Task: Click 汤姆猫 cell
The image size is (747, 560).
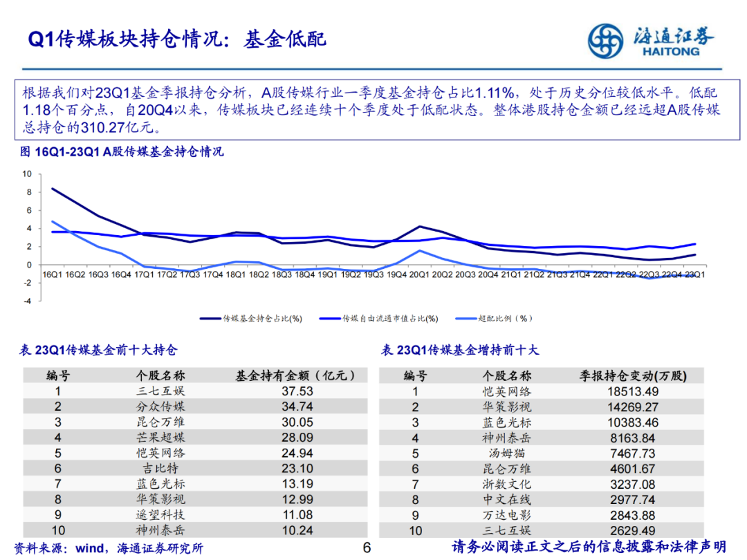Action: coord(507,454)
